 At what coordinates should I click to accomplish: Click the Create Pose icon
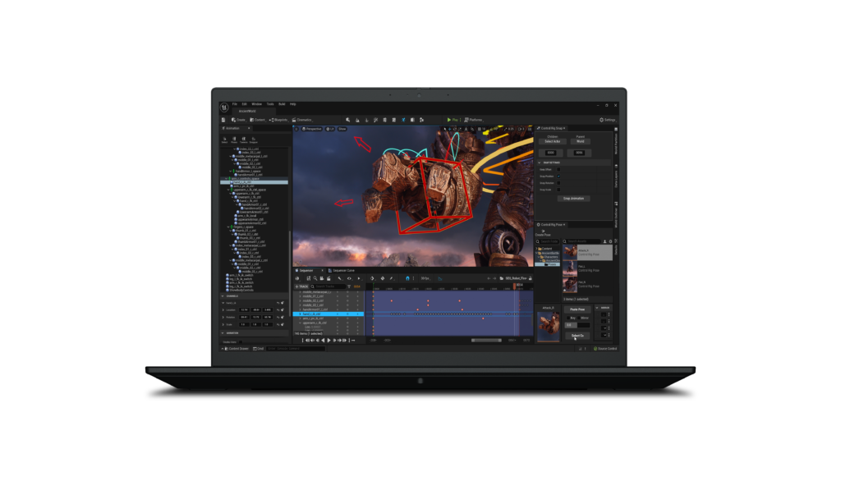pos(539,231)
